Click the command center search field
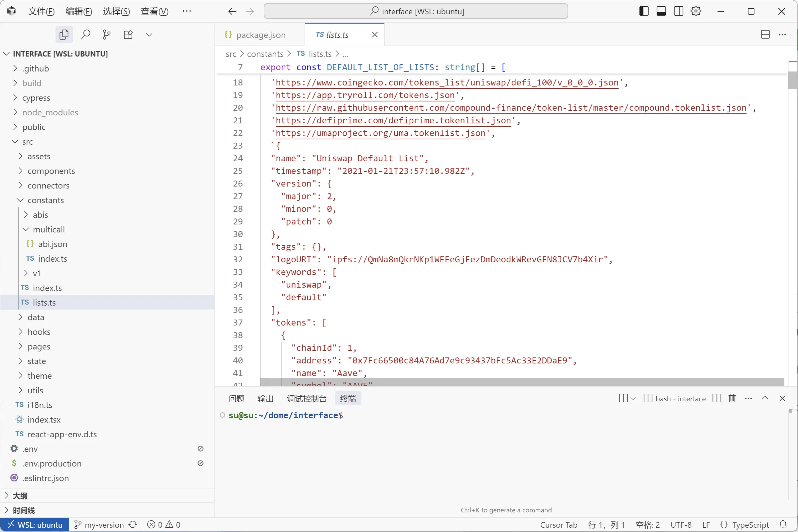Image resolution: width=798 pixels, height=532 pixels. 416,11
